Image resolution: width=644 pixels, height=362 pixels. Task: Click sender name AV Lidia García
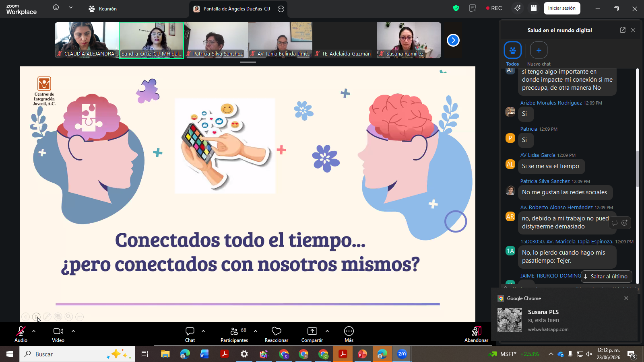pyautogui.click(x=538, y=155)
